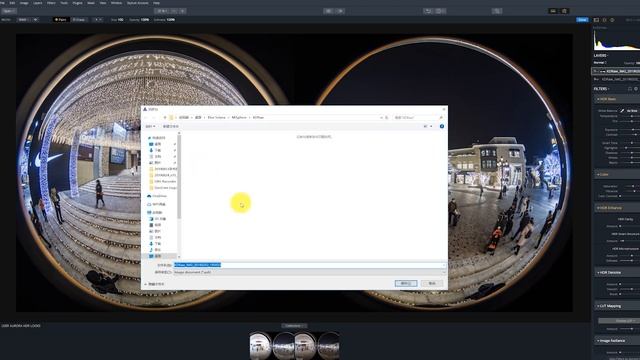Collapse the Color filter section
Image resolution: width=640 pixels, height=360 pixels.
point(598,174)
